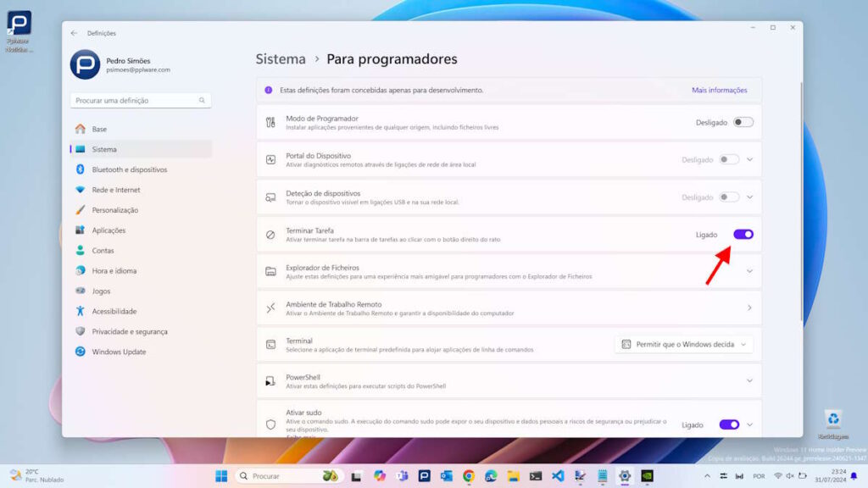This screenshot has height=488, width=868.
Task: Open Visual Studio Code from the taskbar
Action: pos(558,476)
